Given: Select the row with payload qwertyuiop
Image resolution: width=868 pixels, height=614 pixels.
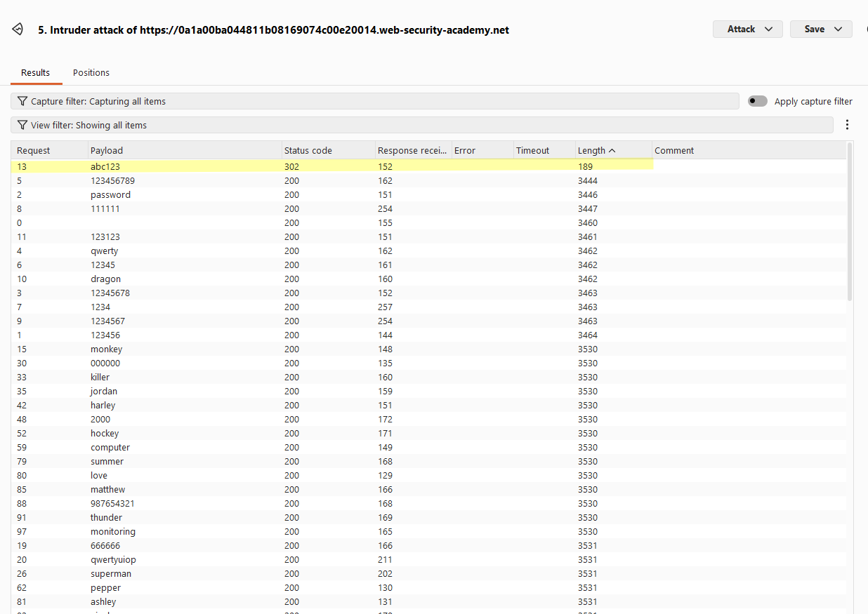Looking at the screenshot, I should [x=428, y=559].
